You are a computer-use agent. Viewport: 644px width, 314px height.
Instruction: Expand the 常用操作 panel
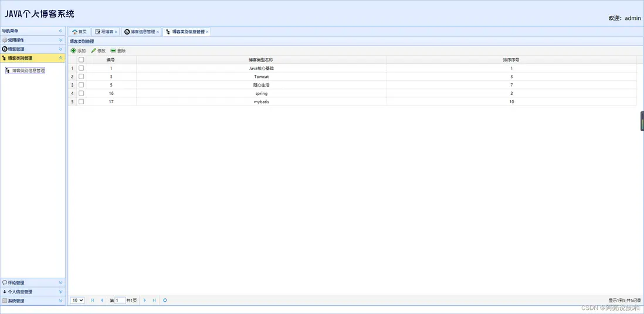[60, 40]
